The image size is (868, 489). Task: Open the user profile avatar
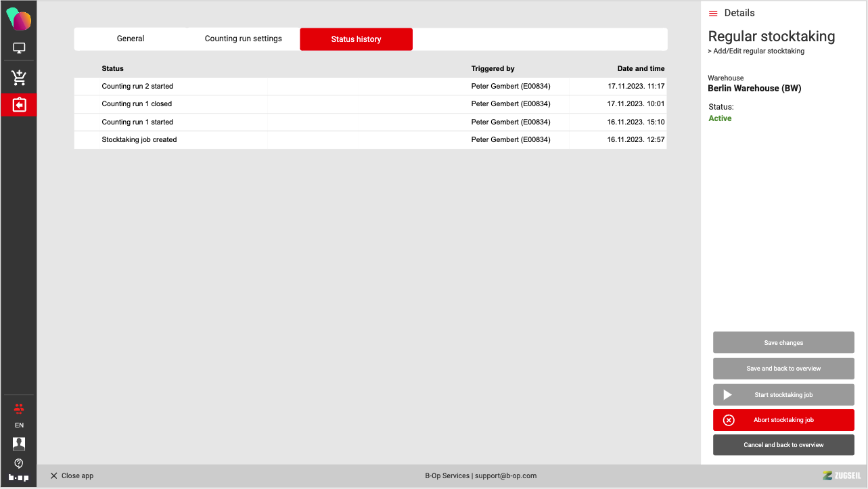[x=19, y=444]
